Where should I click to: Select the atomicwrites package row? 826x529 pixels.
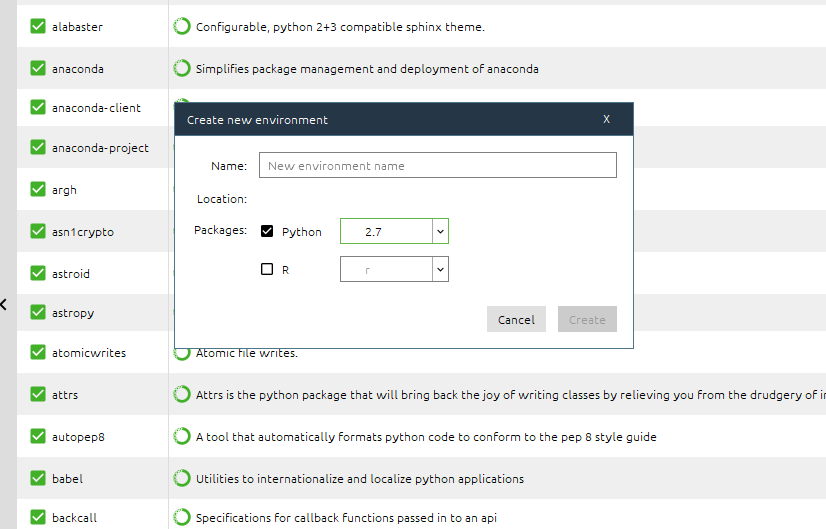[89, 353]
